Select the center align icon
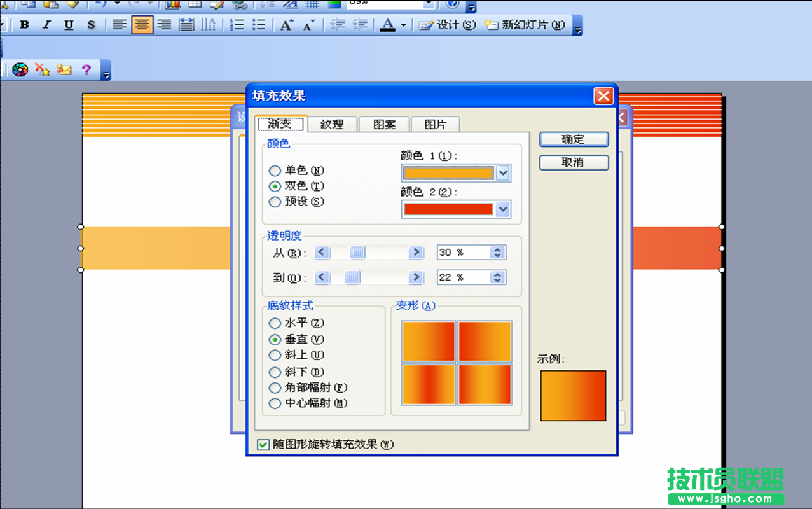The width and height of the screenshot is (812, 509). pos(142,25)
